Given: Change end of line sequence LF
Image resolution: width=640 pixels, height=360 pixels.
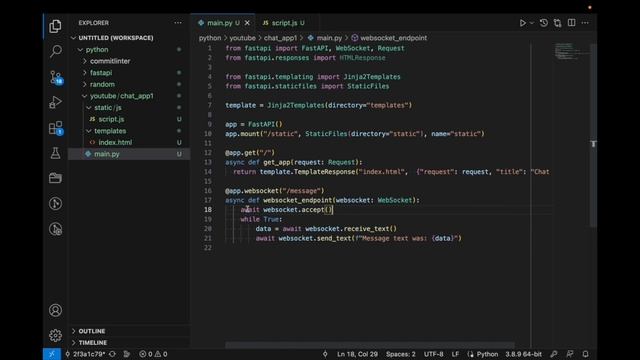Looking at the screenshot, I should [x=455, y=354].
